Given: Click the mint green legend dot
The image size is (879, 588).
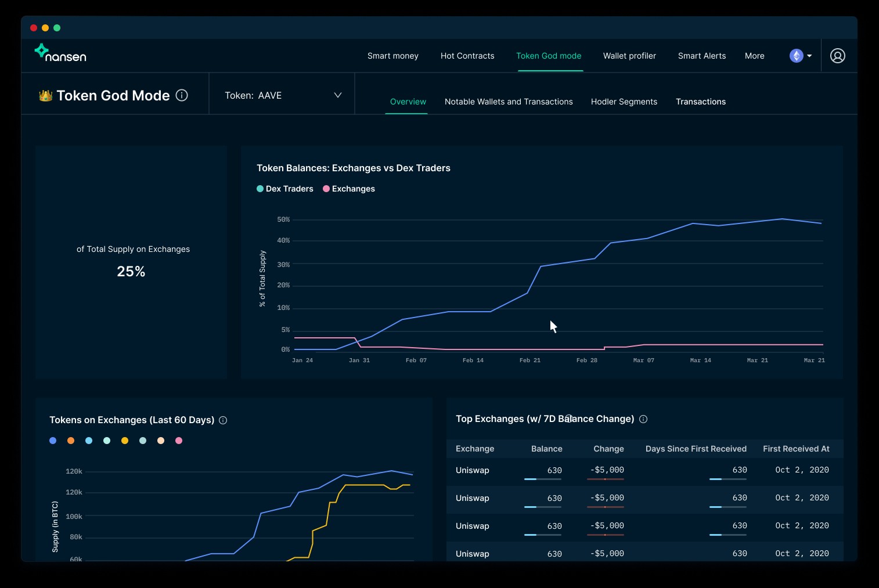Looking at the screenshot, I should tap(107, 441).
